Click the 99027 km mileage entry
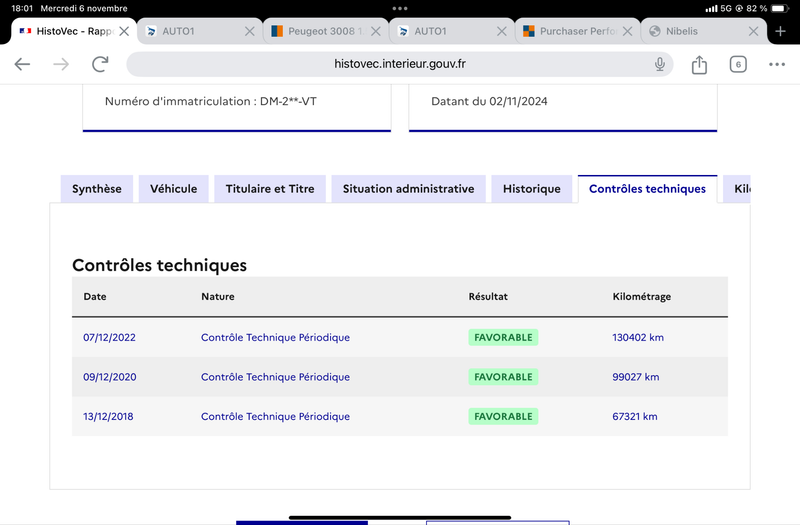This screenshot has height=525, width=800. (x=636, y=377)
